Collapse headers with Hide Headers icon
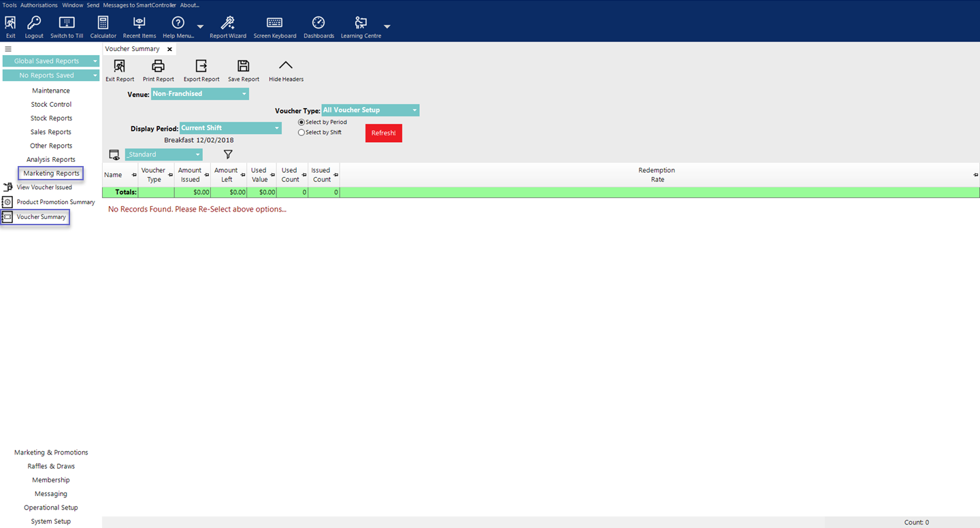The image size is (980, 528). coord(286,66)
